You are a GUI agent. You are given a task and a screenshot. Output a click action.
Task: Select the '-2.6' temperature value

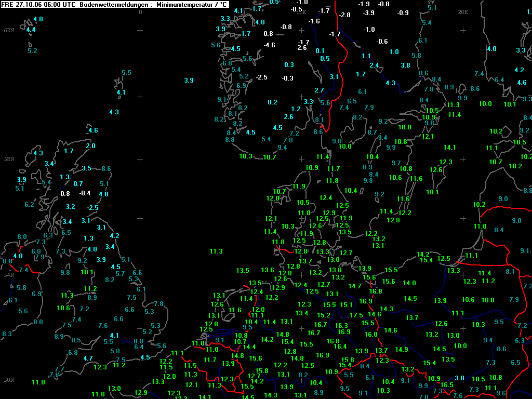pyautogui.click(x=301, y=48)
